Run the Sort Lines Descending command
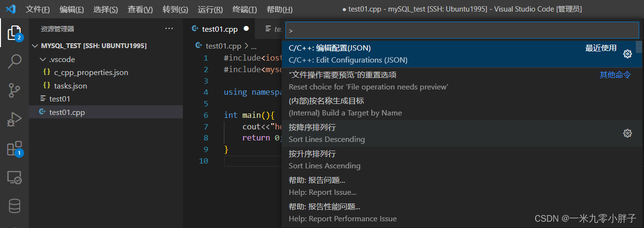This screenshot has height=228, width=644. pyautogui.click(x=462, y=133)
